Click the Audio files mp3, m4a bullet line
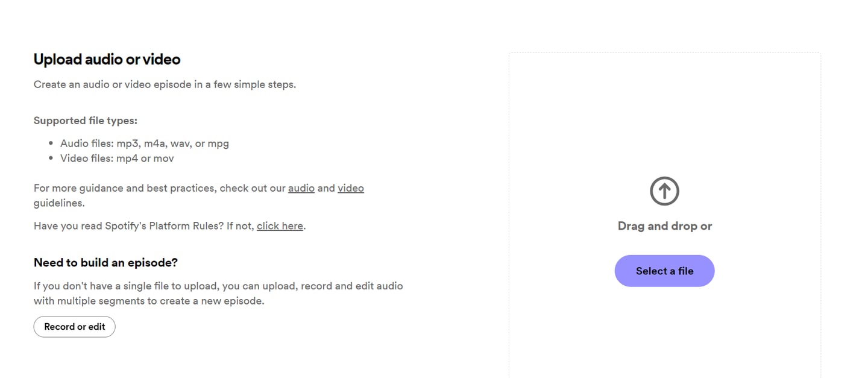 (x=145, y=143)
